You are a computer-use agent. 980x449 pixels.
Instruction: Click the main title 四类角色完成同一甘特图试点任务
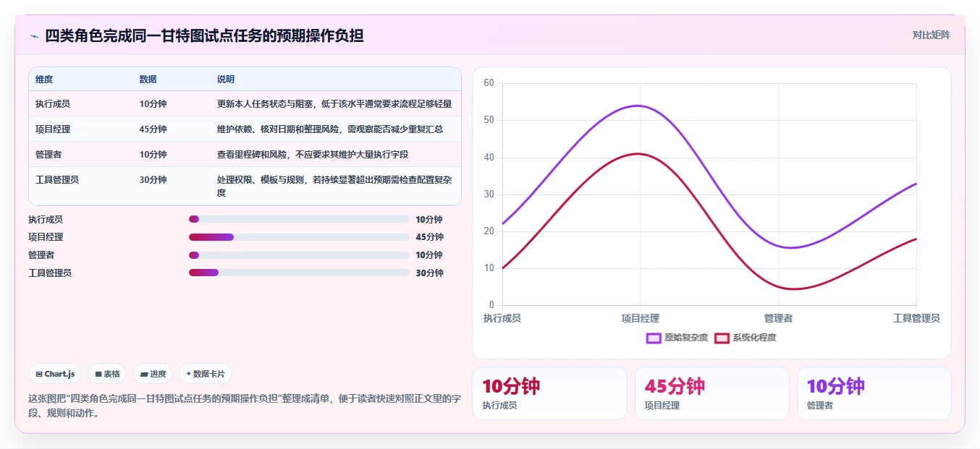click(204, 35)
